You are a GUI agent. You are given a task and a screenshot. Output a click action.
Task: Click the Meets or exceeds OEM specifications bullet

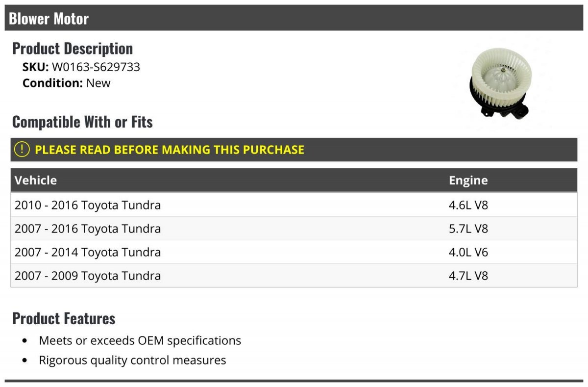[140, 340]
